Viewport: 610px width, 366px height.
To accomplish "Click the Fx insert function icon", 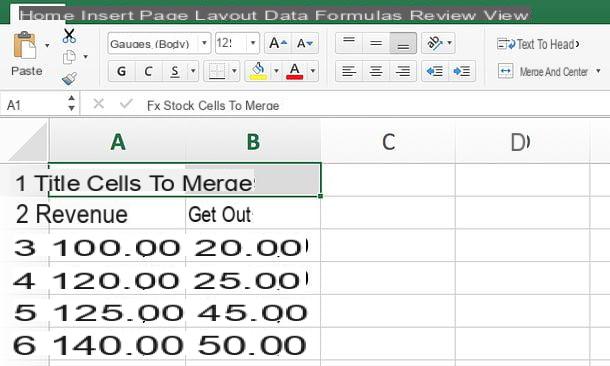I will 154,106.
